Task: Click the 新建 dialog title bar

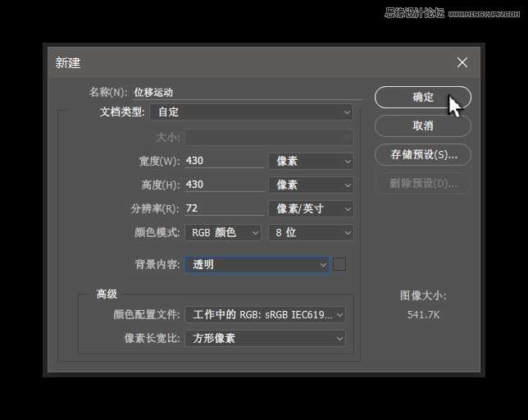Action: pos(246,62)
